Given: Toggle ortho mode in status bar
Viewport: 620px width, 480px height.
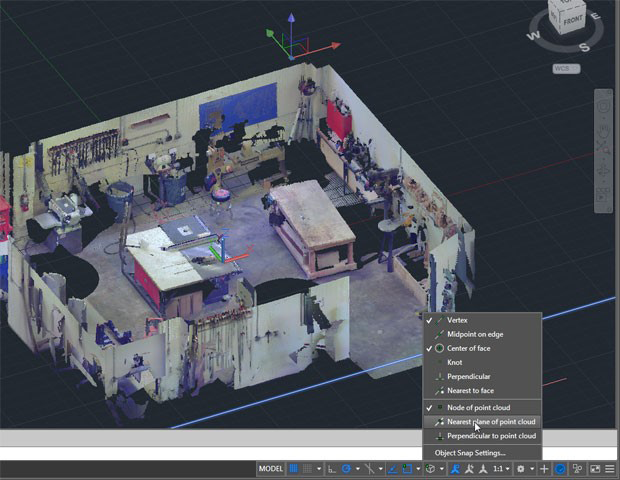Looking at the screenshot, I should point(332,469).
